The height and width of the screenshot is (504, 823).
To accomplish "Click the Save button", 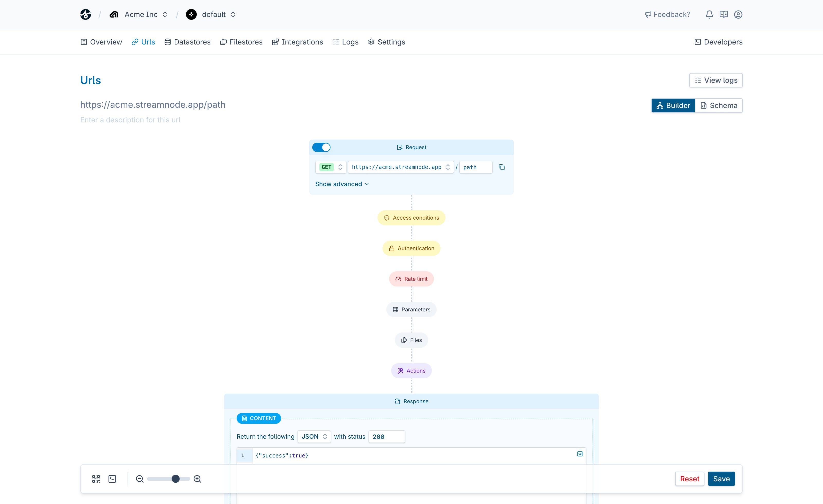I will coord(721,479).
